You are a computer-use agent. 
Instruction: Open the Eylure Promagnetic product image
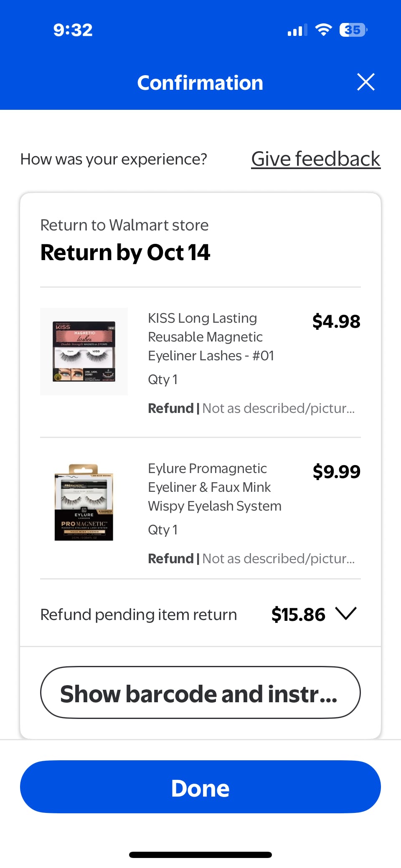[84, 502]
